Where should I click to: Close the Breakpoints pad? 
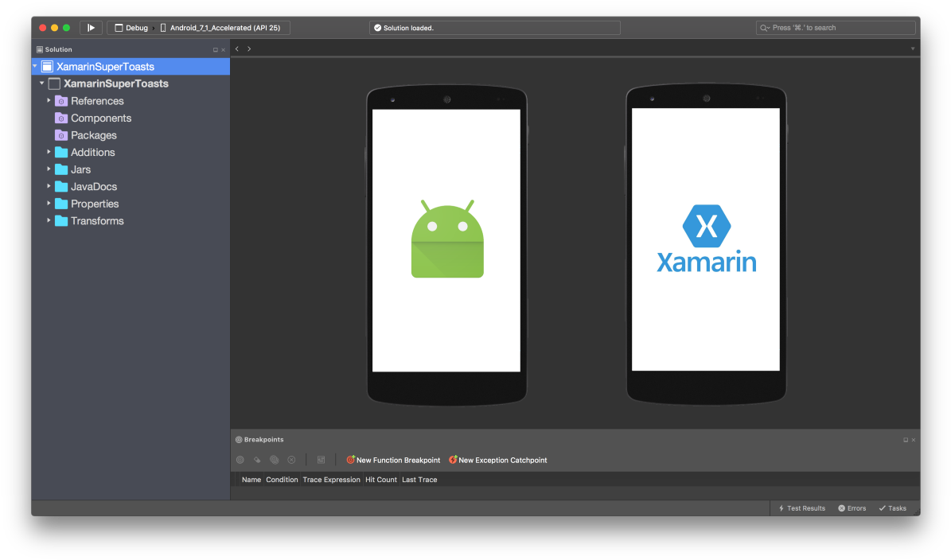(x=914, y=440)
